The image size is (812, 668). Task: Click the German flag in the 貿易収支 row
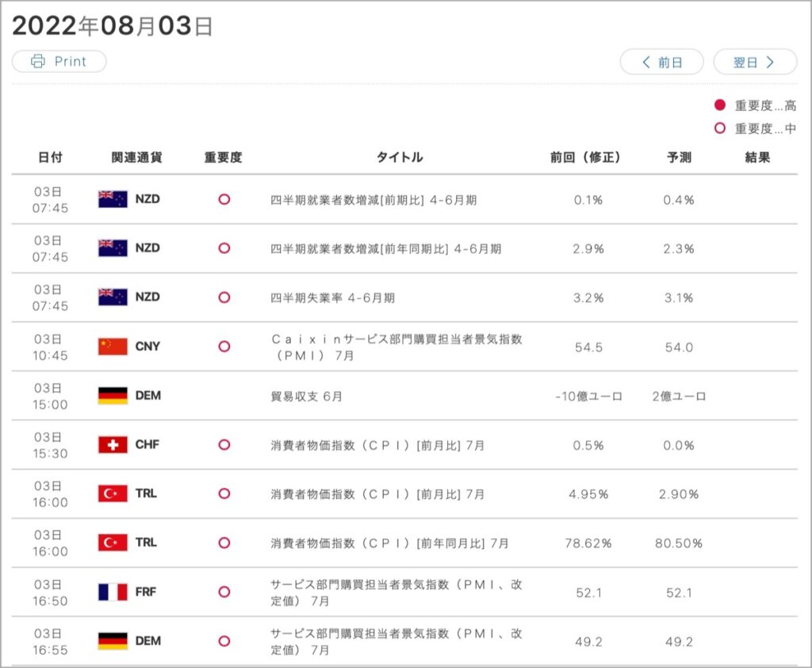(x=113, y=395)
